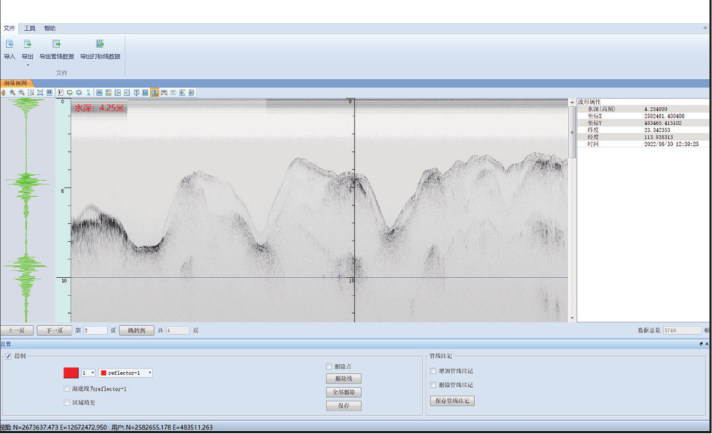712x434 pixels.
Task: Click the zoom out magnifier icon
Action: click(x=22, y=92)
